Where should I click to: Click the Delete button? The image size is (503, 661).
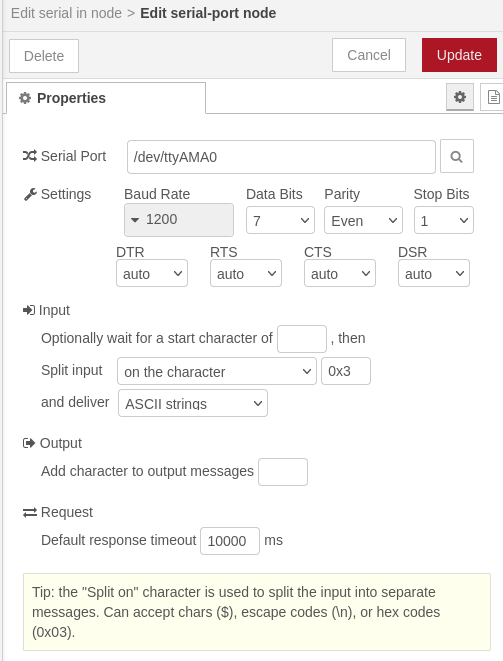(44, 56)
